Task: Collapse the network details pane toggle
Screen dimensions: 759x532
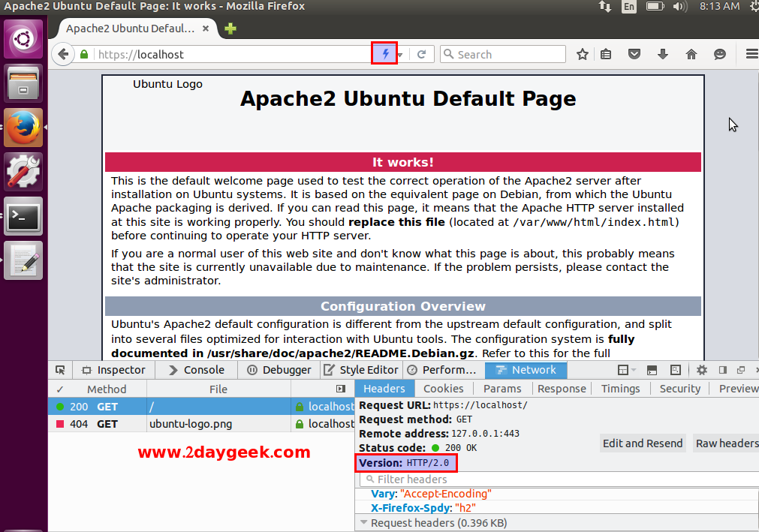Action: [x=341, y=389]
